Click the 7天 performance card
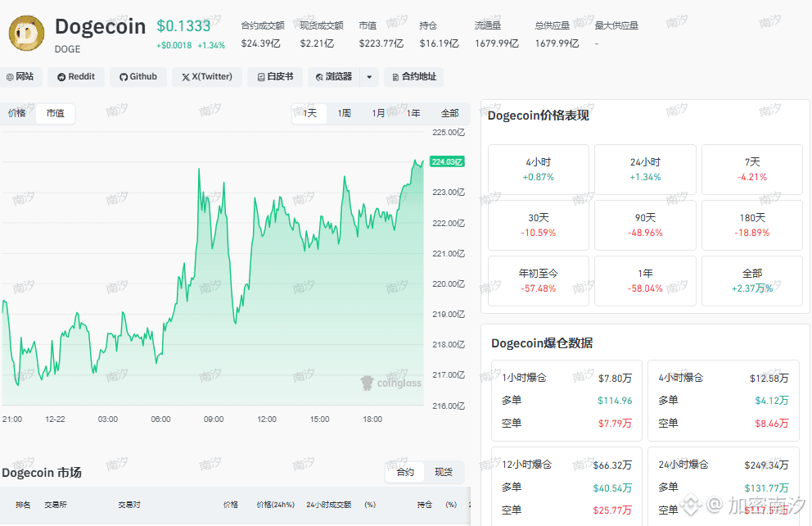The width and height of the screenshot is (812, 526). [752, 170]
